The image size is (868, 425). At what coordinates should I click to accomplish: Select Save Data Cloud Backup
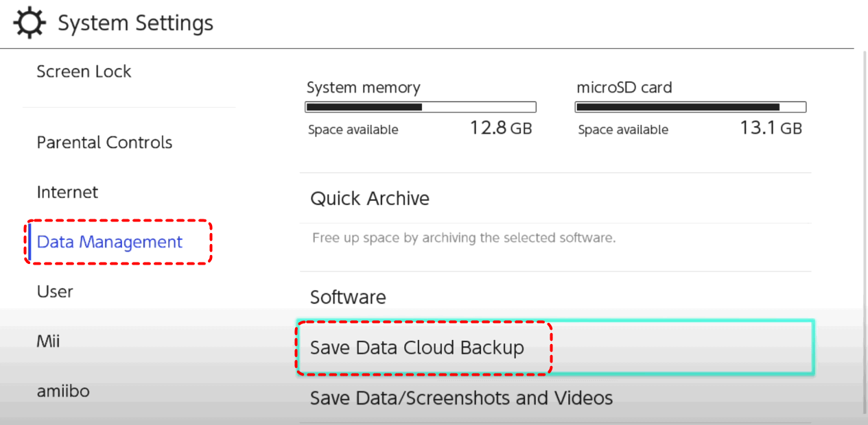click(556, 348)
